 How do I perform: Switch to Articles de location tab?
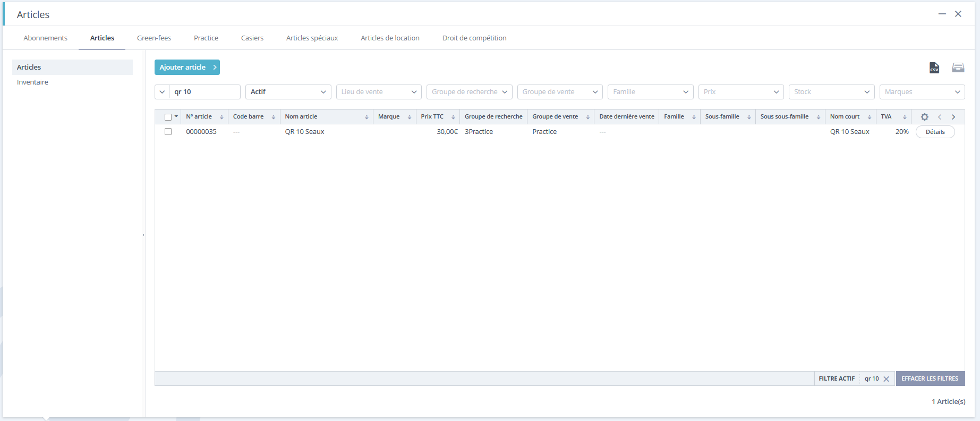(x=390, y=38)
